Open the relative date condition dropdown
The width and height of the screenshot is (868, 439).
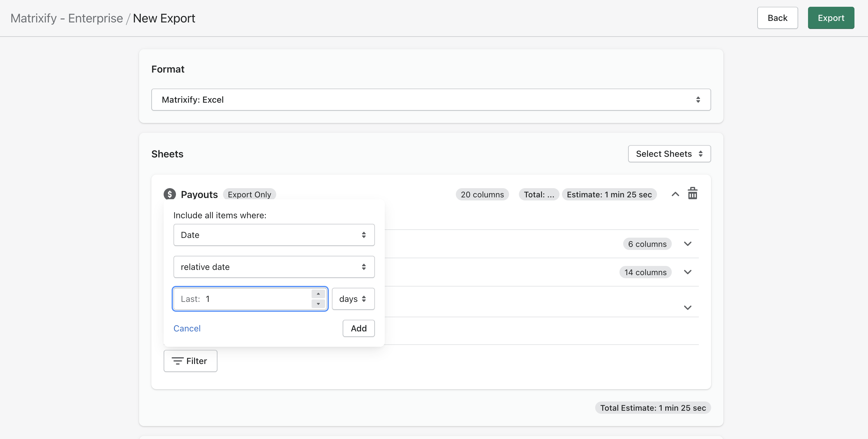[x=274, y=267]
